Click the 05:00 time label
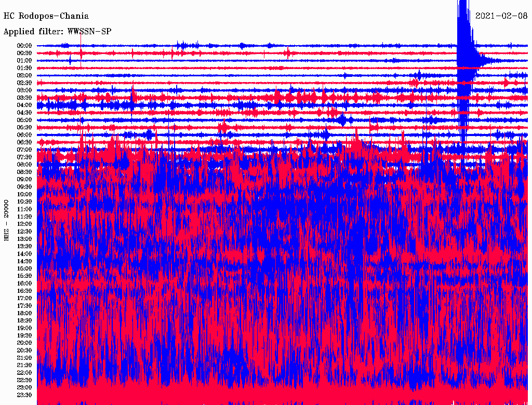The height and width of the screenshot is (405, 532). coord(24,120)
